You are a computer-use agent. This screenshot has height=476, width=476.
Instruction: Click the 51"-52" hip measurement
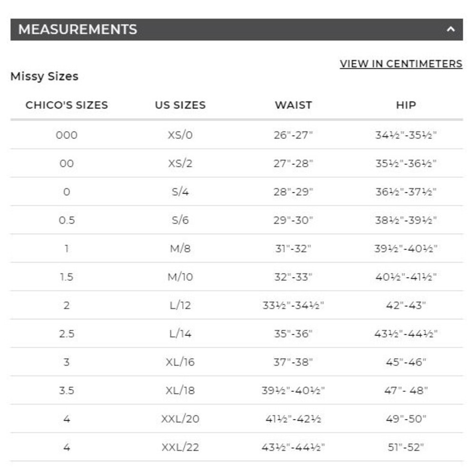(406, 447)
